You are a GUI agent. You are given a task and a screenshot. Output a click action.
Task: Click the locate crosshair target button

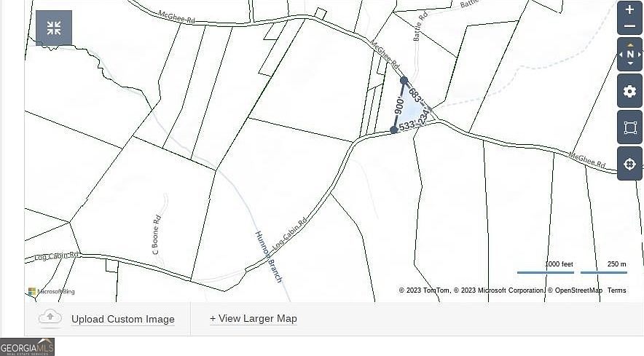click(629, 164)
